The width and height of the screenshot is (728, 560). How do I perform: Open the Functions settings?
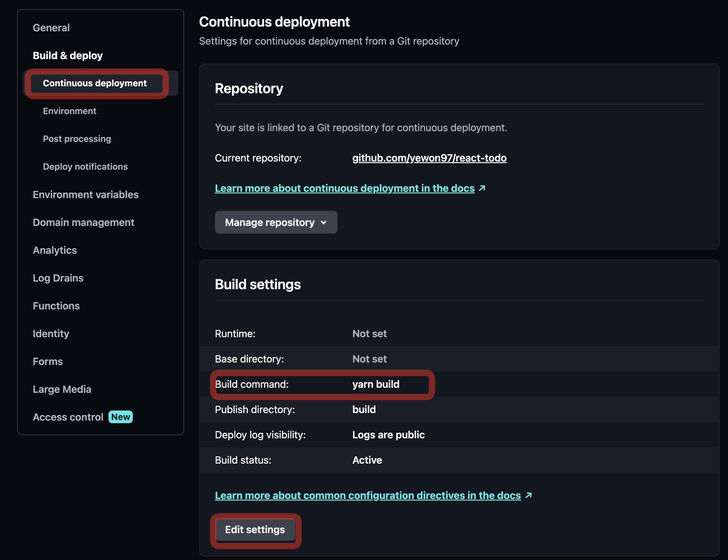click(x=56, y=306)
